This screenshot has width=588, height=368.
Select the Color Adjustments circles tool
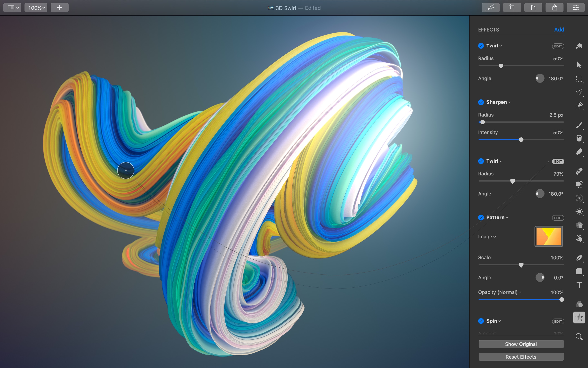pos(579,225)
